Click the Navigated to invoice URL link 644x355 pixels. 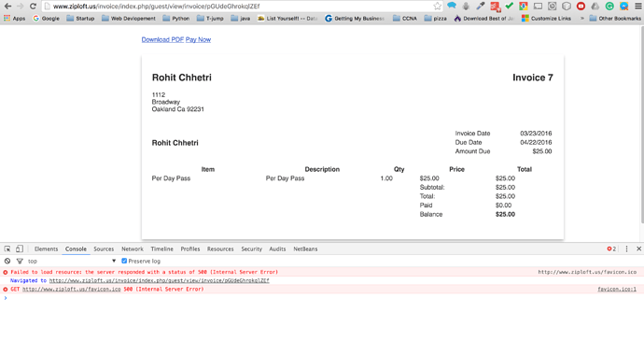pyautogui.click(x=159, y=280)
